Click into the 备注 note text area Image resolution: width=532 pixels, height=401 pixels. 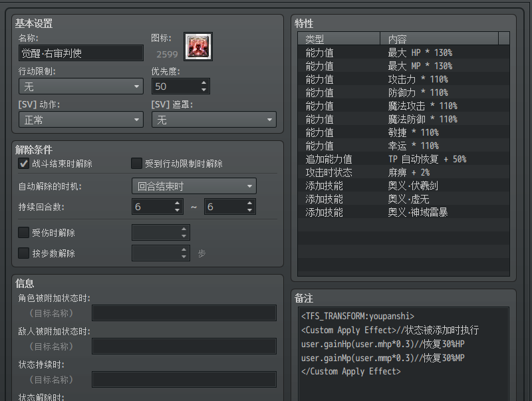(404, 352)
